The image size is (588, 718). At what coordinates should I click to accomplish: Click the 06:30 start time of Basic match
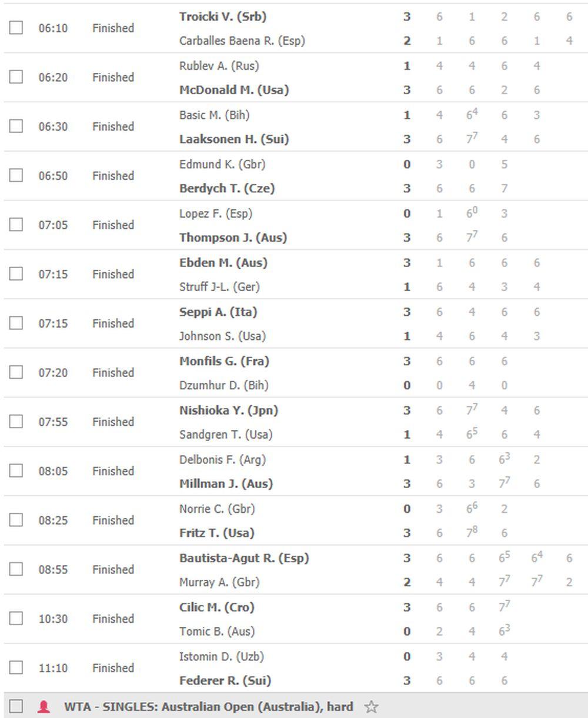point(53,126)
